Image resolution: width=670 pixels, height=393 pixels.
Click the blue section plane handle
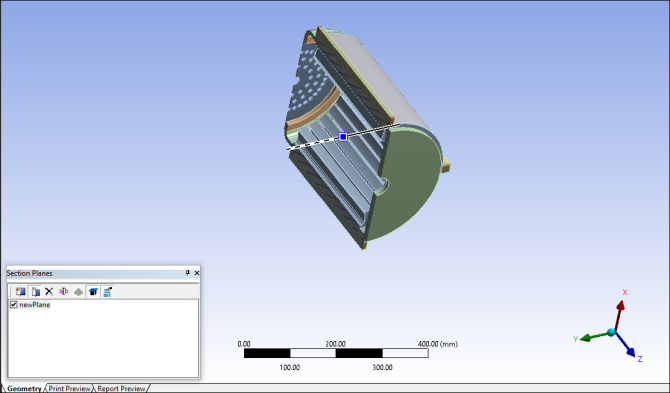pyautogui.click(x=343, y=137)
